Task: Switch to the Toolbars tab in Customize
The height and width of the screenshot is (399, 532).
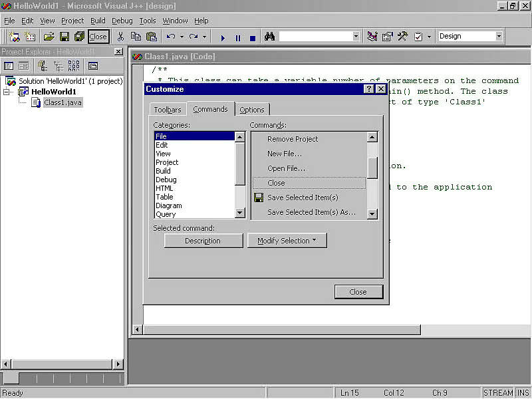Action: pyautogui.click(x=168, y=110)
